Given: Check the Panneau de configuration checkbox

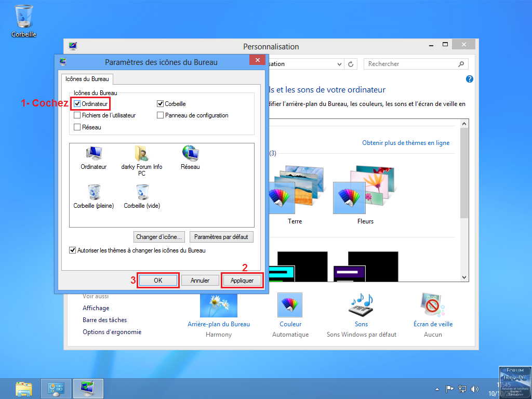Looking at the screenshot, I should pyautogui.click(x=161, y=115).
